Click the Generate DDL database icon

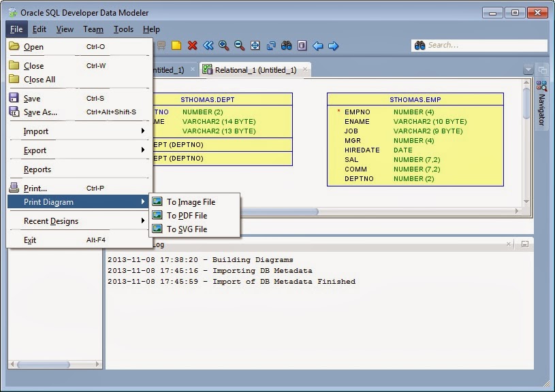click(302, 46)
